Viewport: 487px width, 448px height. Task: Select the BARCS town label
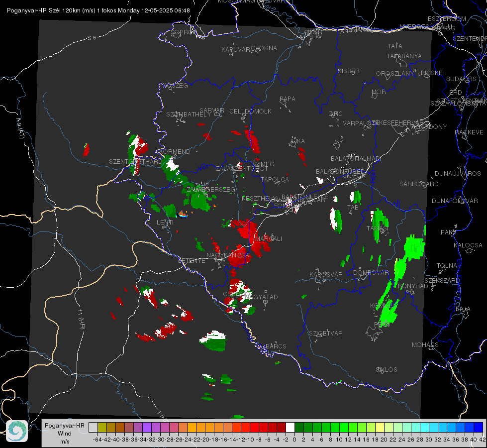click(276, 346)
